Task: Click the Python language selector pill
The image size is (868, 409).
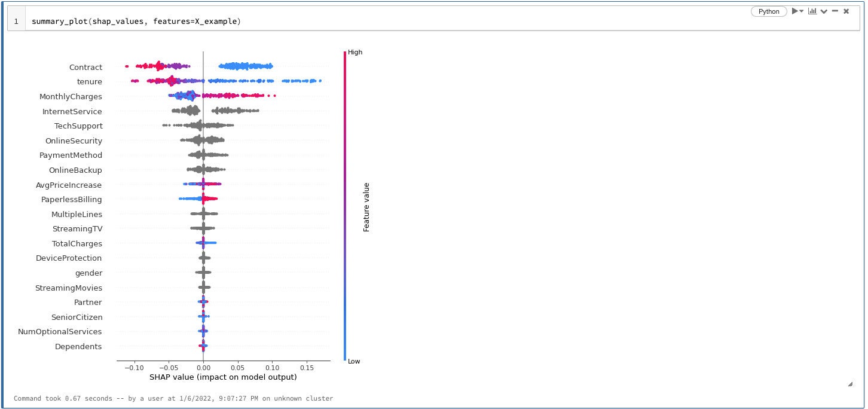Action: coord(769,11)
